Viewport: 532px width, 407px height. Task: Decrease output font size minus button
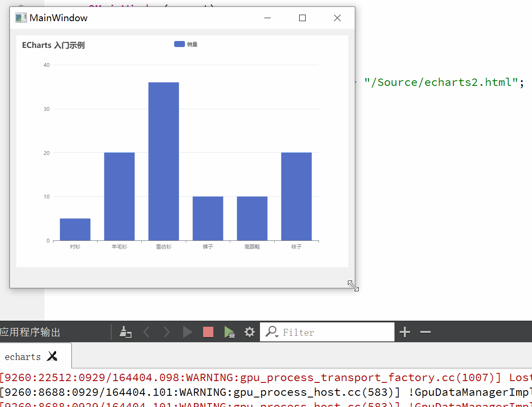point(426,332)
